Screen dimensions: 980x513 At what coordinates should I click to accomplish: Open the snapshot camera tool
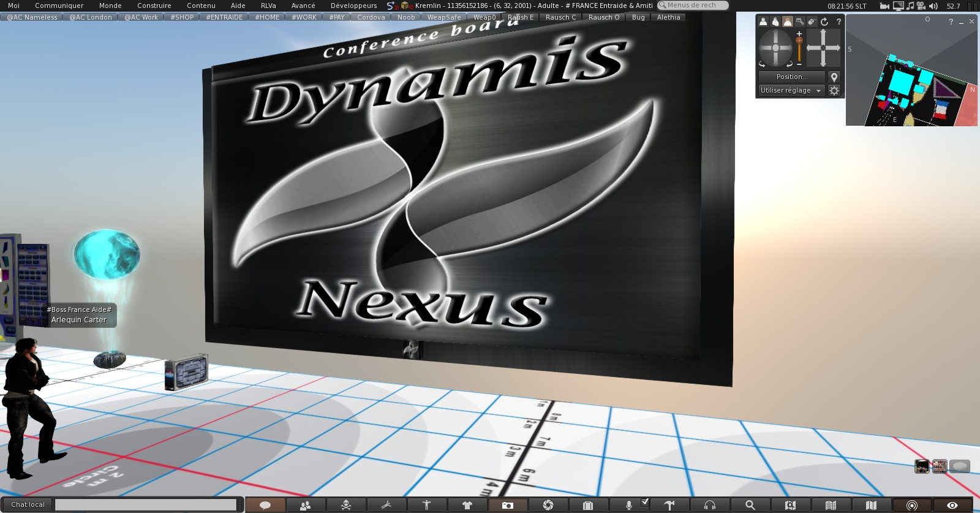click(507, 505)
